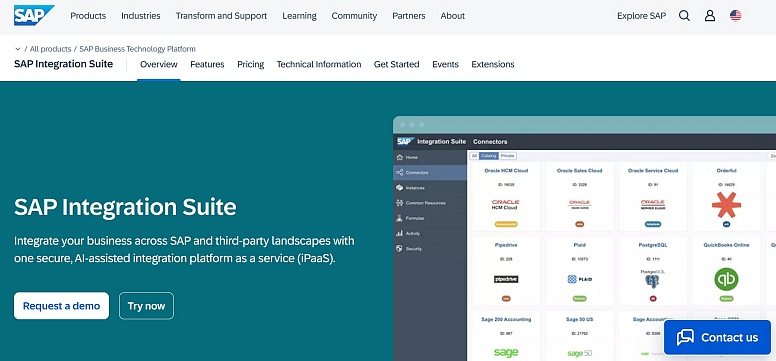Click the Sage 50 US card title
Image resolution: width=776 pixels, height=361 pixels.
(580, 319)
